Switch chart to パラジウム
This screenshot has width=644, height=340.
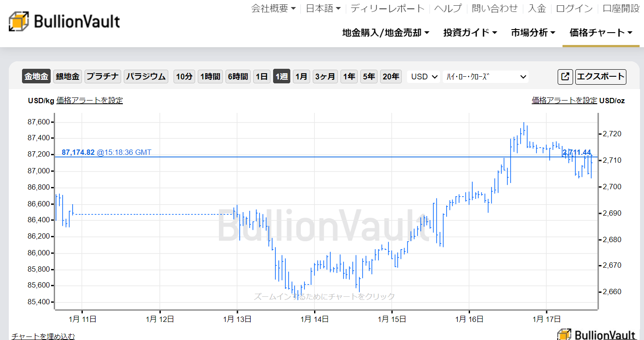pyautogui.click(x=146, y=77)
